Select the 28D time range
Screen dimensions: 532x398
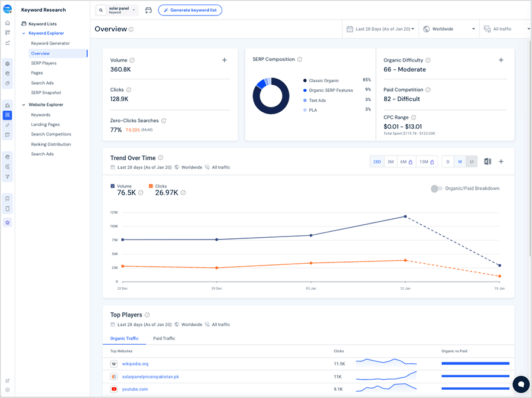(x=377, y=162)
